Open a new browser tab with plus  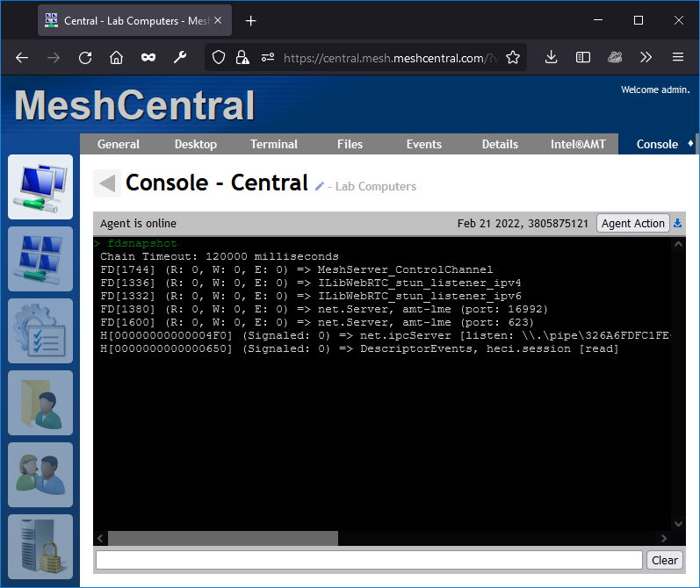click(251, 21)
